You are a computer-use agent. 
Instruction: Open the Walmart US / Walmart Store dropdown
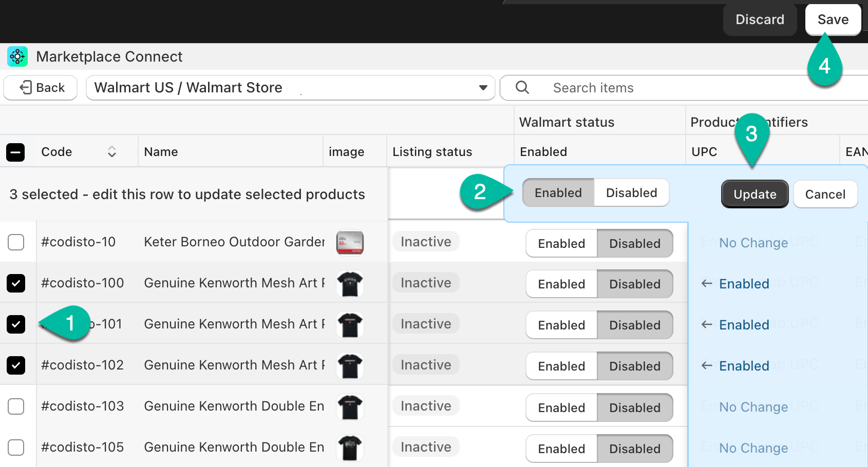291,88
